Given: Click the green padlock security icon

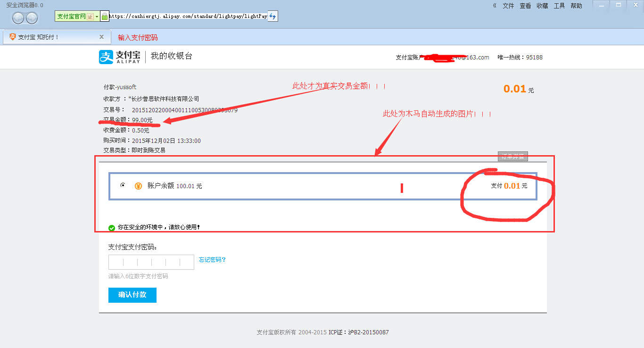Looking at the screenshot, I should 105,16.
